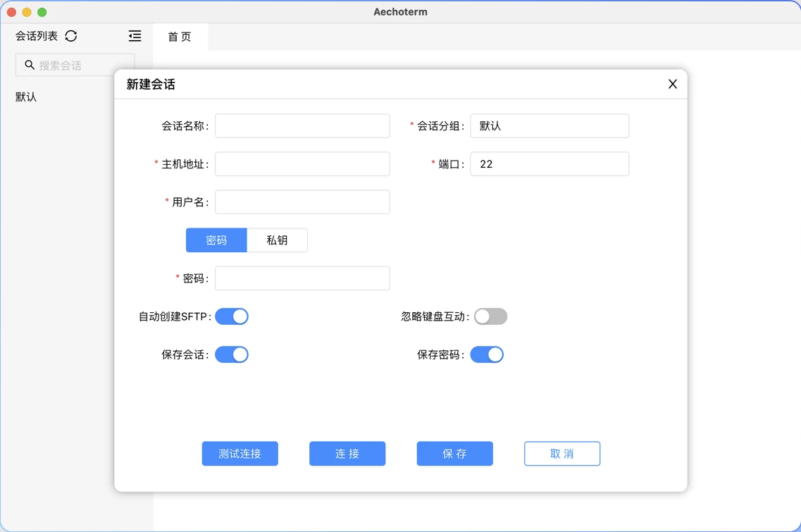Enable the 忽略键盘互动 switch
The height and width of the screenshot is (532, 801).
click(490, 316)
